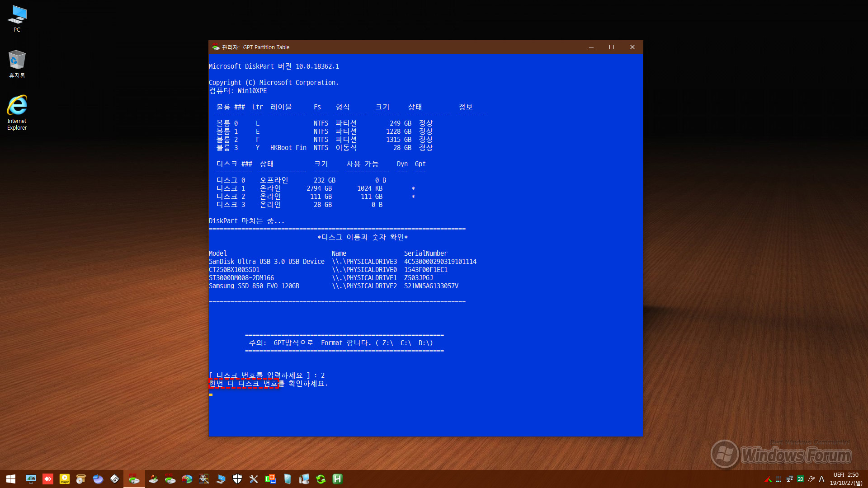Click the GPT Format warning line
868x488 pixels.
point(341,343)
